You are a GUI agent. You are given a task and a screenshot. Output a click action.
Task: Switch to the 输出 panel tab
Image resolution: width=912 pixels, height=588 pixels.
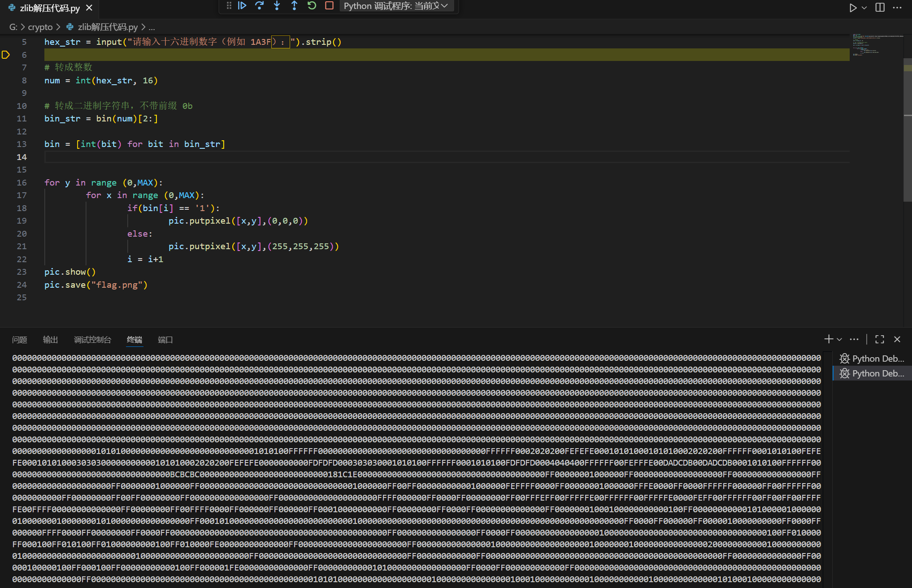(x=50, y=340)
